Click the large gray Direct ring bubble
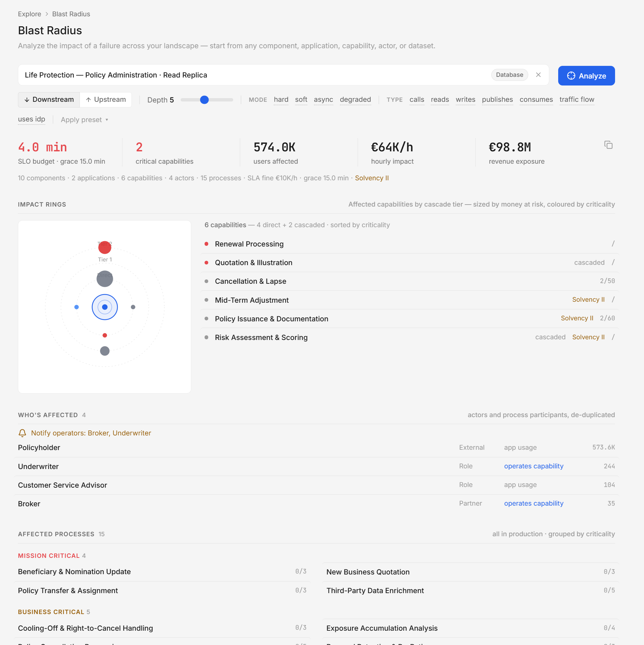644x645 pixels. pyautogui.click(x=105, y=279)
